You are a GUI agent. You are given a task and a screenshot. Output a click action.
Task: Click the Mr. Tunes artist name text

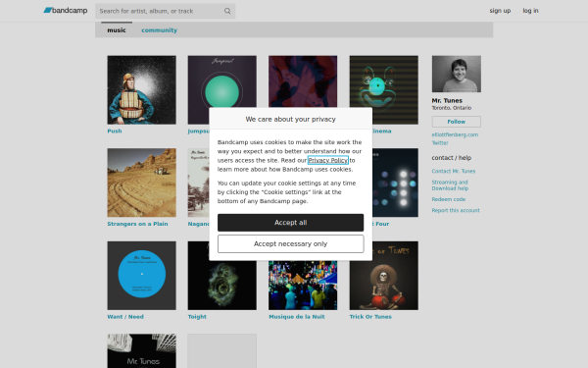point(447,101)
